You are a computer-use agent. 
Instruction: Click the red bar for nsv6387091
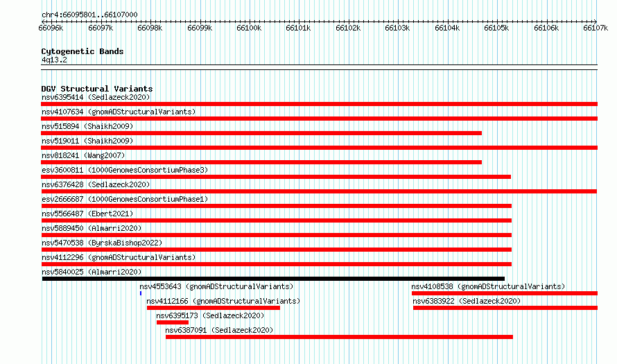339,337
